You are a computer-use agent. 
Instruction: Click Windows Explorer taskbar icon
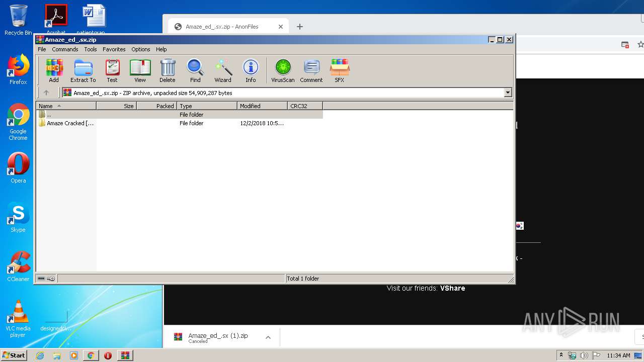click(57, 355)
